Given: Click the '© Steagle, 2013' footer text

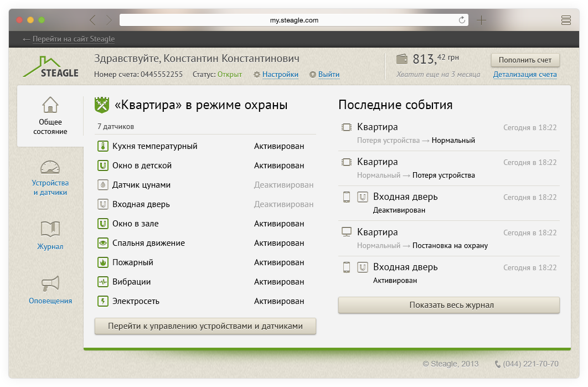Looking at the screenshot, I should (451, 364).
